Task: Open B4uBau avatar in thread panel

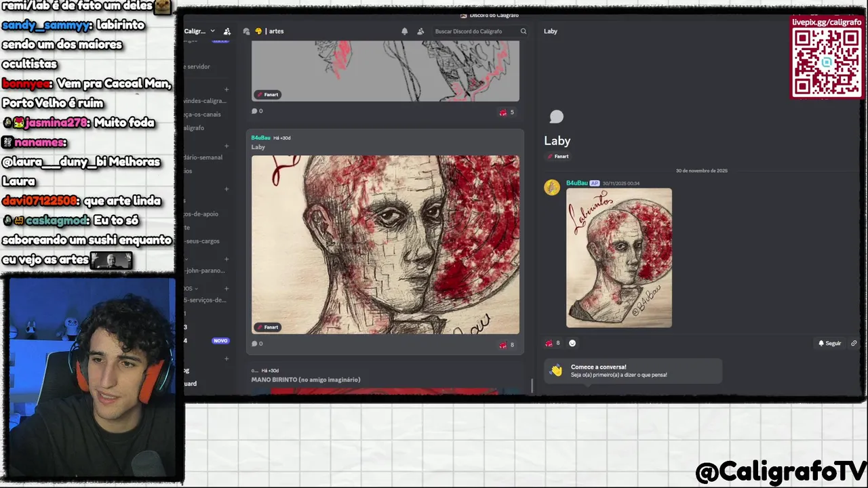Action: [x=552, y=188]
